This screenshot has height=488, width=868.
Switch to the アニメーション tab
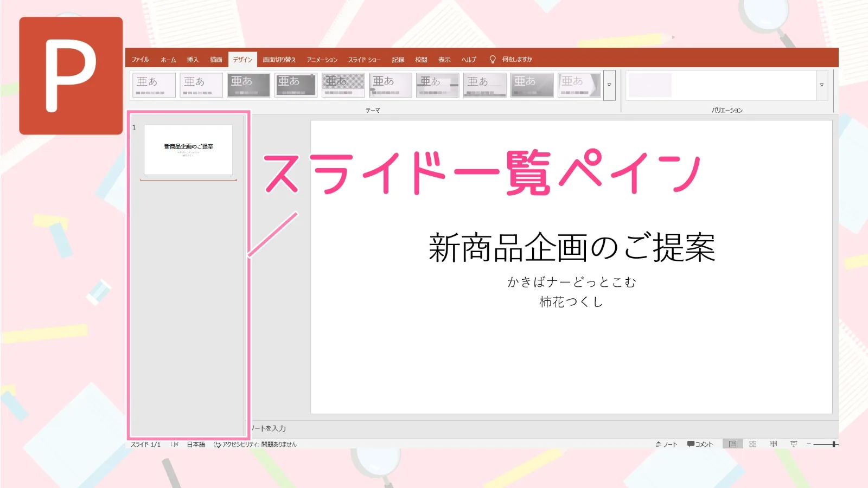tap(322, 60)
